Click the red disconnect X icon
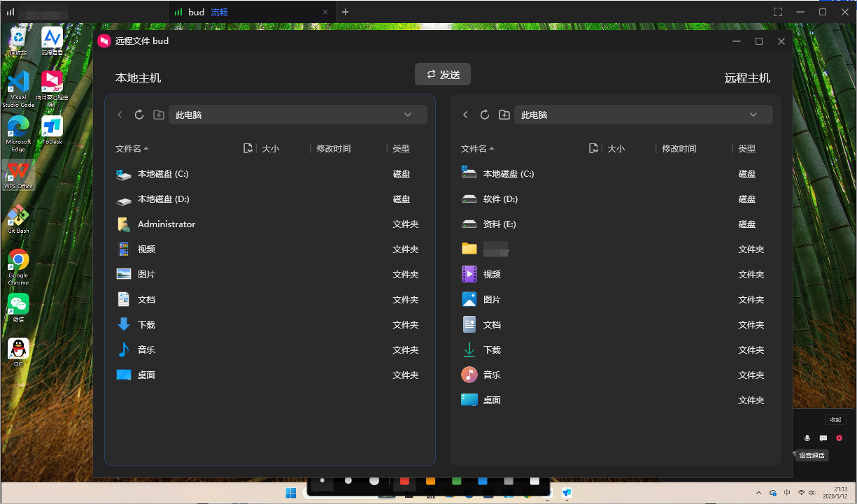The width and height of the screenshot is (857, 504). (839, 438)
